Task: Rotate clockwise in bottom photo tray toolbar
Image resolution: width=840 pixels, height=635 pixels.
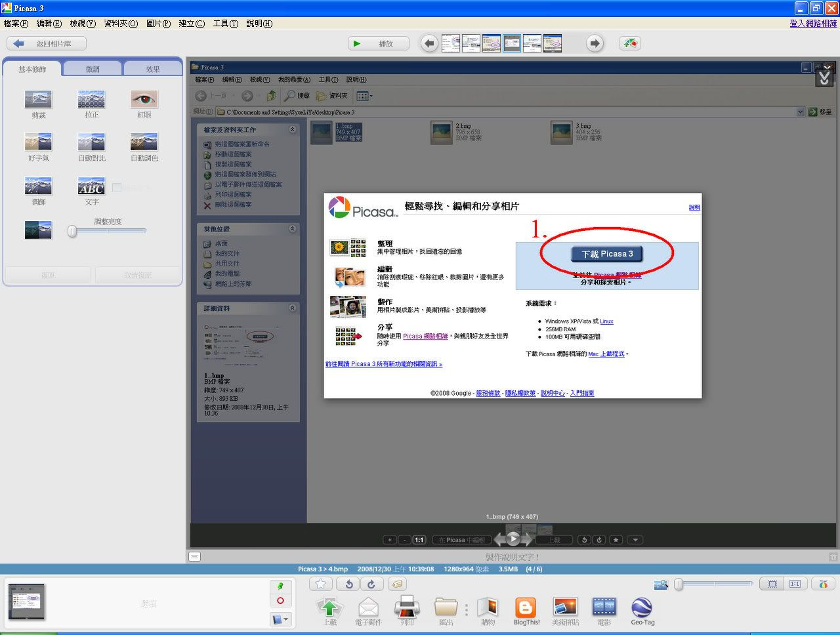Action: [x=371, y=584]
